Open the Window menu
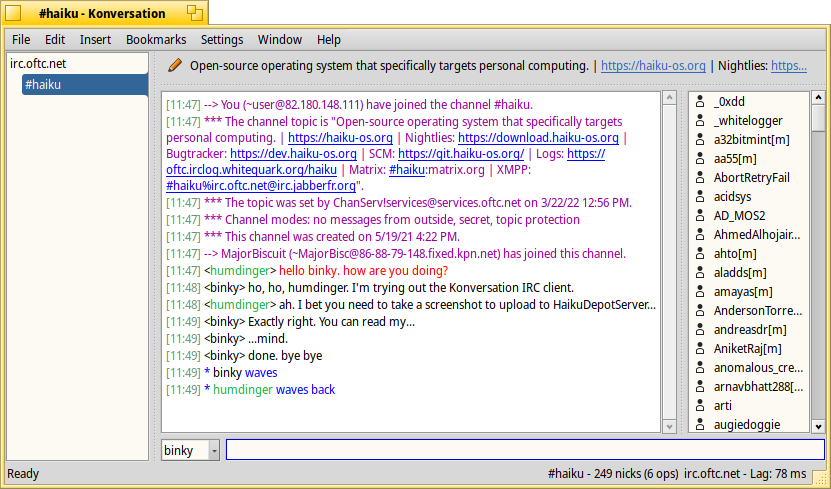This screenshot has width=831, height=489. click(280, 40)
